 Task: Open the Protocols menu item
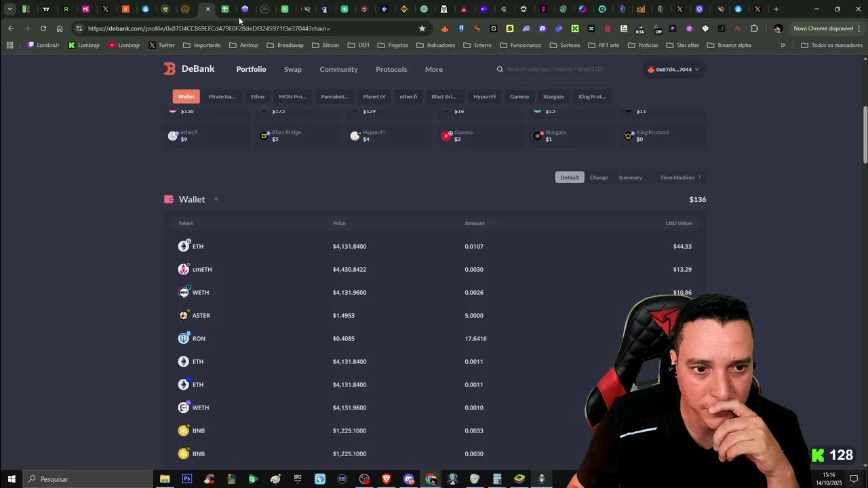[391, 69]
